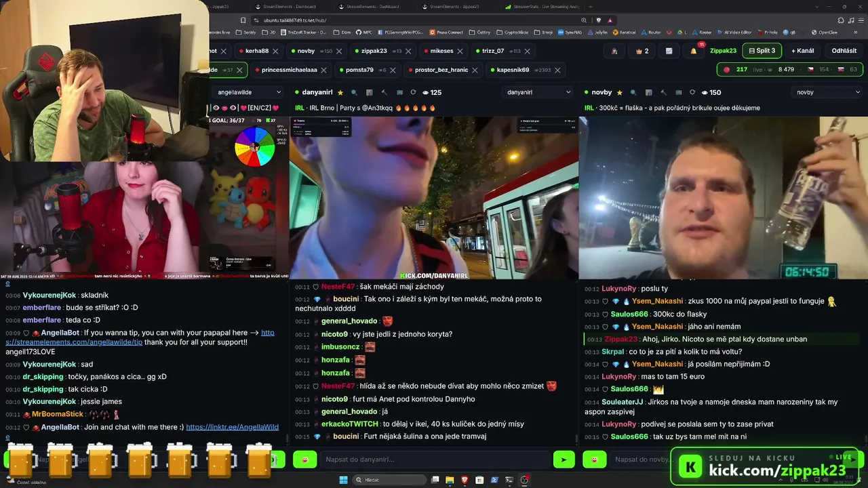Click the magnifier icon in novby panel header
Screen dimensions: 868x488
[634, 92]
